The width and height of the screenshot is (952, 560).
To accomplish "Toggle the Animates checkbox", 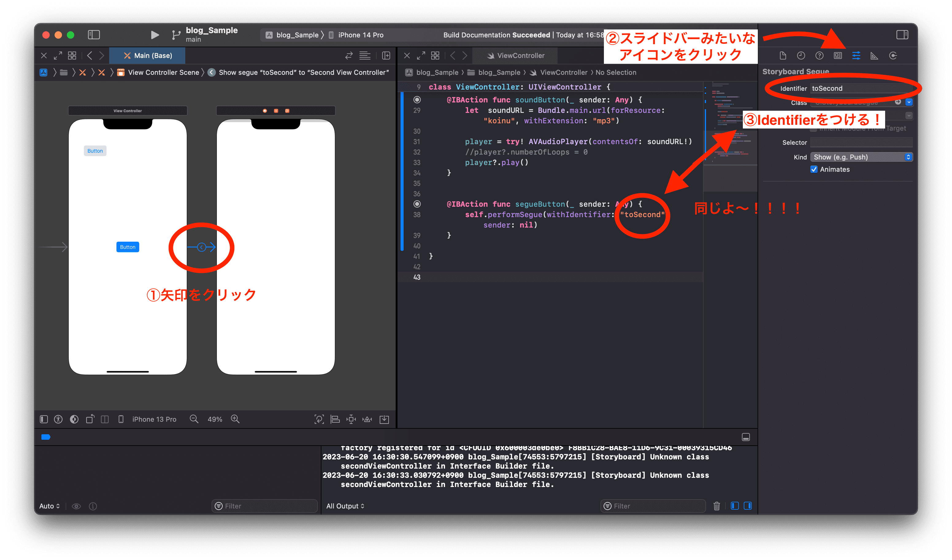I will pyautogui.click(x=814, y=169).
